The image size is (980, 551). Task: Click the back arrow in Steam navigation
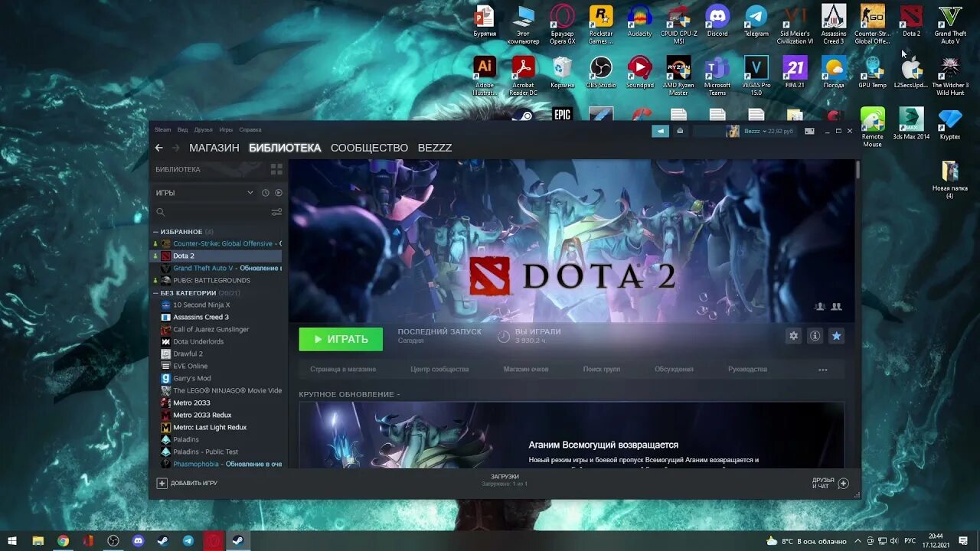coord(158,148)
